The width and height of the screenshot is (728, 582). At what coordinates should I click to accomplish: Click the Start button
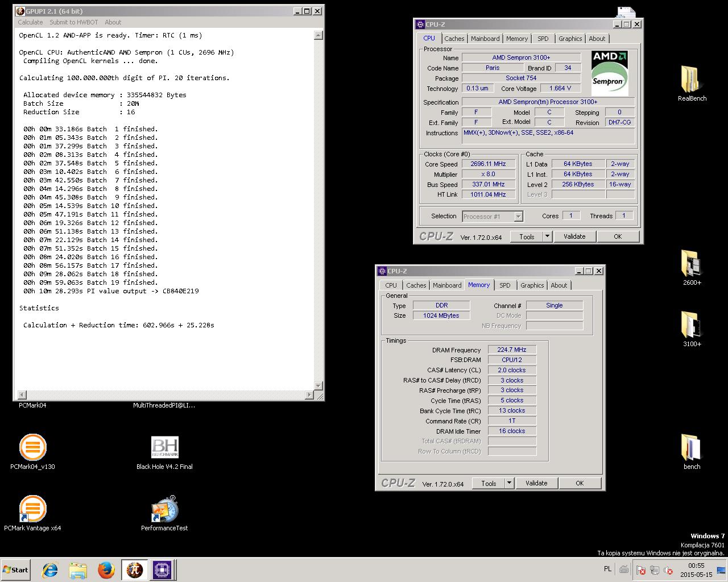15,570
